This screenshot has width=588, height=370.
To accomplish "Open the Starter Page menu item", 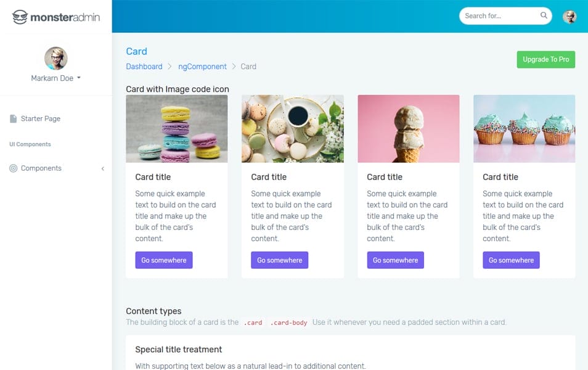I will (x=41, y=119).
